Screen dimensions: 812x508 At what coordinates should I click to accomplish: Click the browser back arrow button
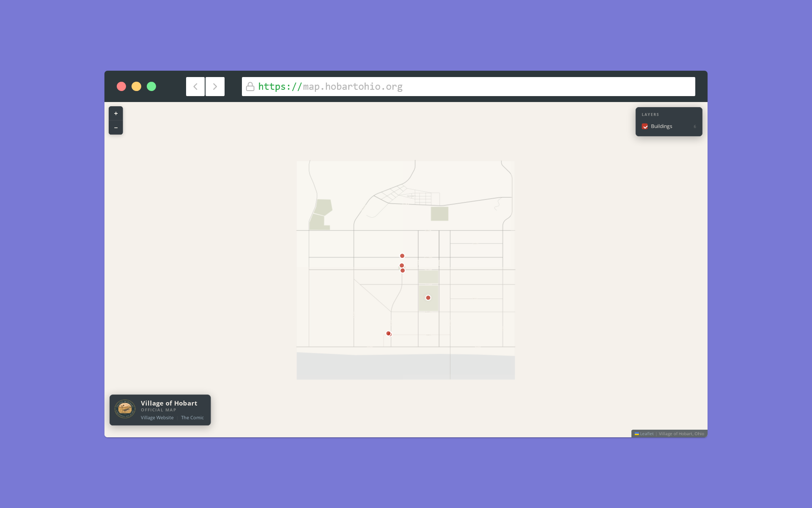click(x=195, y=86)
